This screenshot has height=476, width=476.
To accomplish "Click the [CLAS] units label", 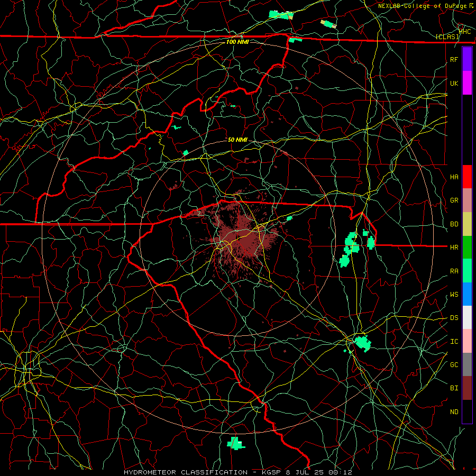I will [x=447, y=36].
